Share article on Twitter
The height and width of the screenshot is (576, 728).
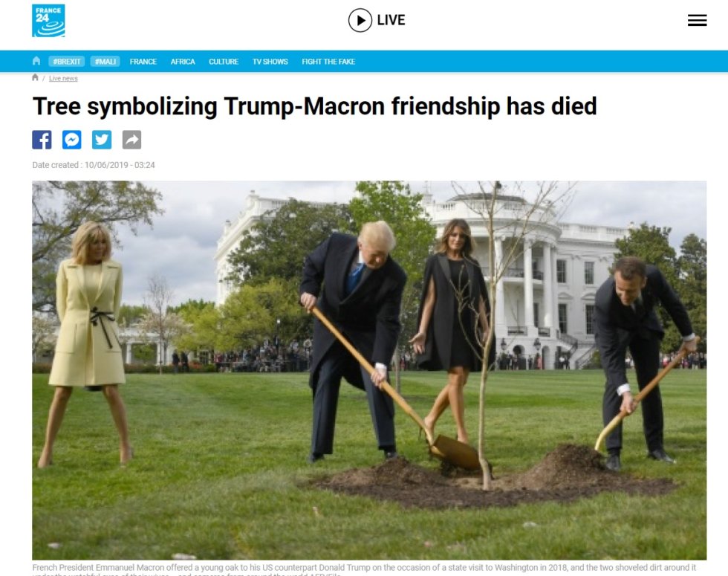point(102,140)
